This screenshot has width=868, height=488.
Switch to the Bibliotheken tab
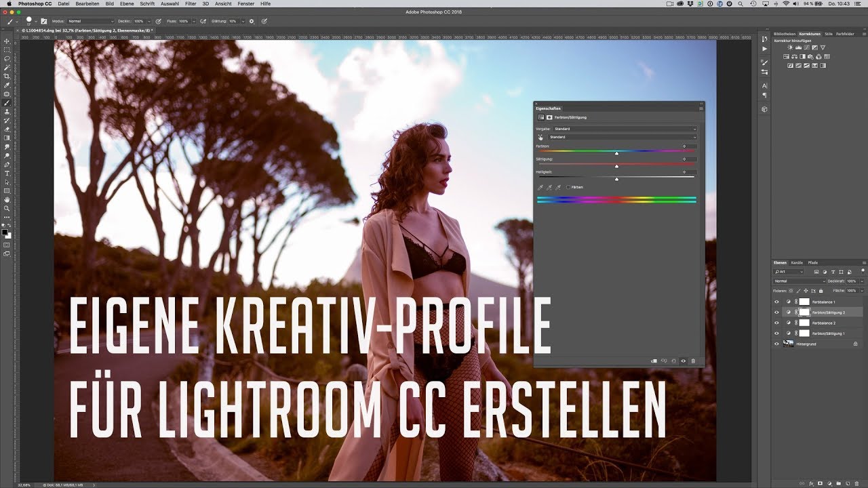[785, 34]
